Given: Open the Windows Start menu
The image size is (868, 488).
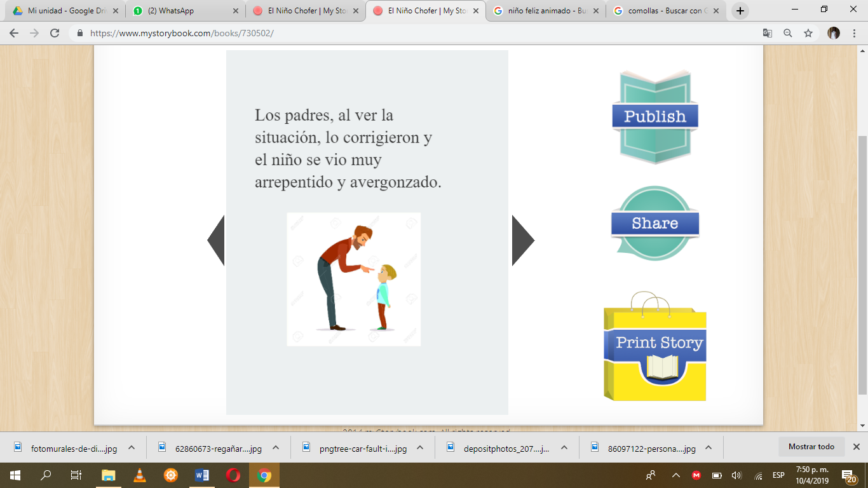Looking at the screenshot, I should coord(15,475).
